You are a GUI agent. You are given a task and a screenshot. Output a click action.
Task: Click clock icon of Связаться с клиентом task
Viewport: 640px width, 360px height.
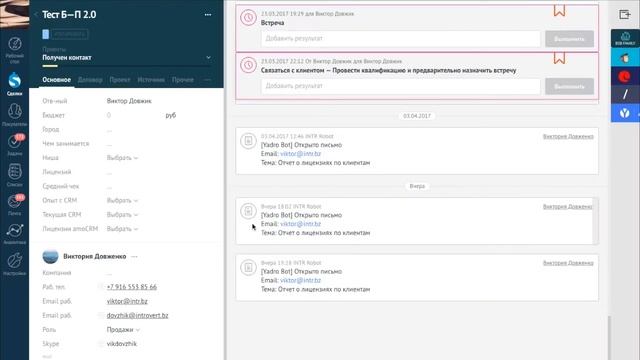248,65
